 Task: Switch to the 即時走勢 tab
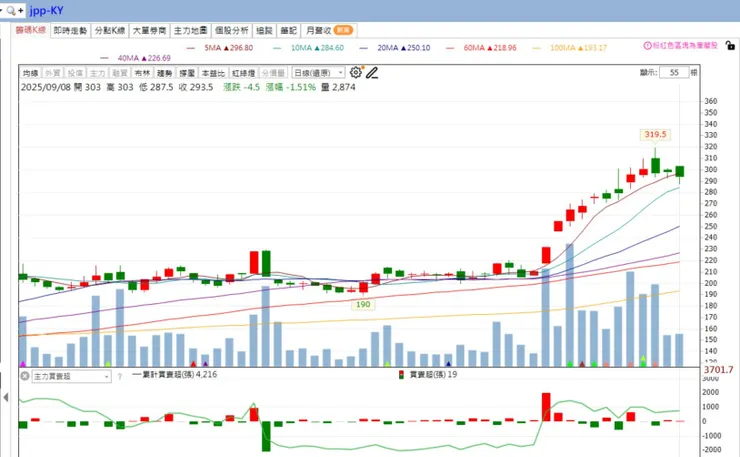point(70,31)
